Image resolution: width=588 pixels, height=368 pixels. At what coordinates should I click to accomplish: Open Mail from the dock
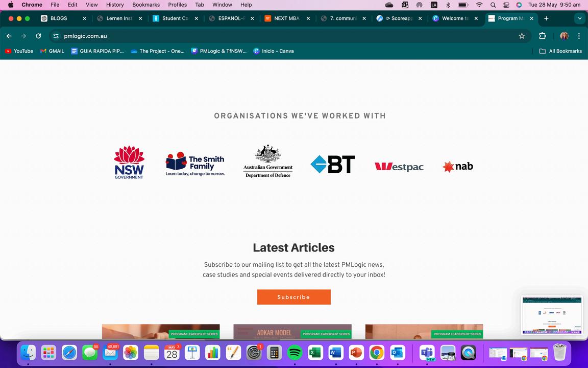[x=110, y=353]
